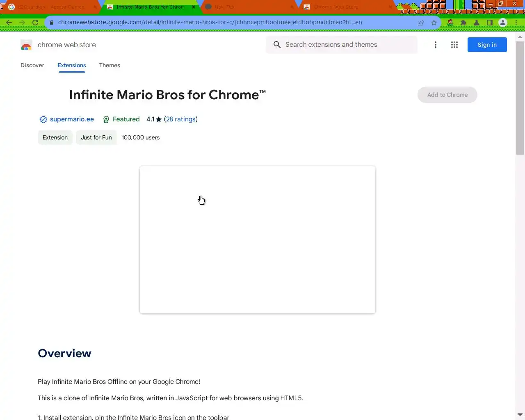Open web store more options menu

(x=436, y=45)
